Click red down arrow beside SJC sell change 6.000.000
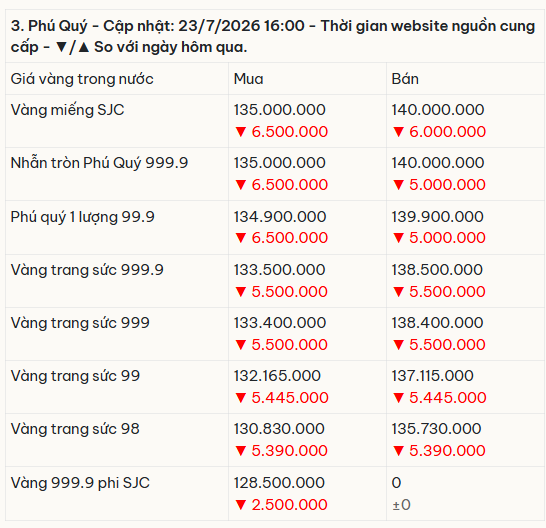 click(x=398, y=132)
